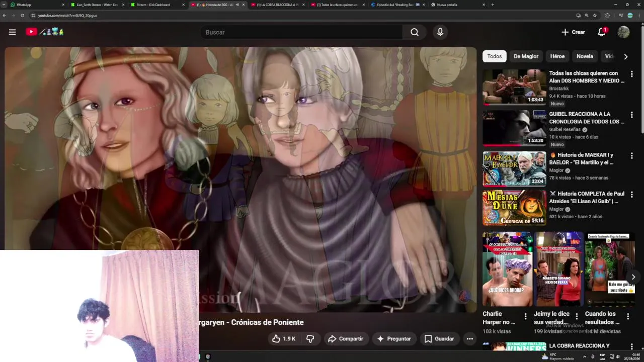Click the browser address bar URL

click(x=67, y=16)
